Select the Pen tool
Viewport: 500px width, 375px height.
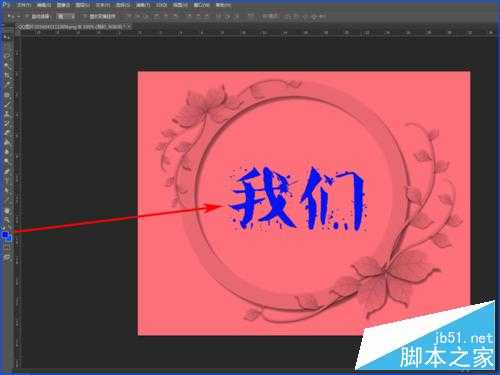pyautogui.click(x=7, y=171)
